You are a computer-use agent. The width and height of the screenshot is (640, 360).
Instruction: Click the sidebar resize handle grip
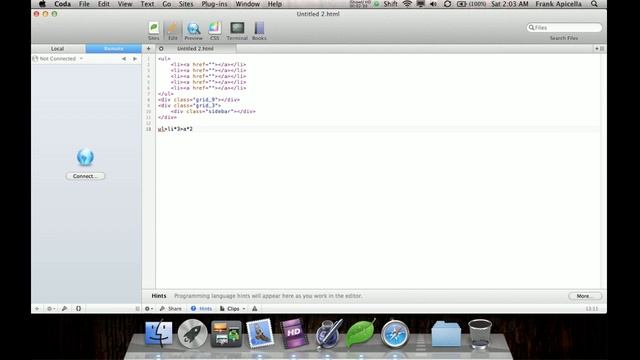point(137,309)
